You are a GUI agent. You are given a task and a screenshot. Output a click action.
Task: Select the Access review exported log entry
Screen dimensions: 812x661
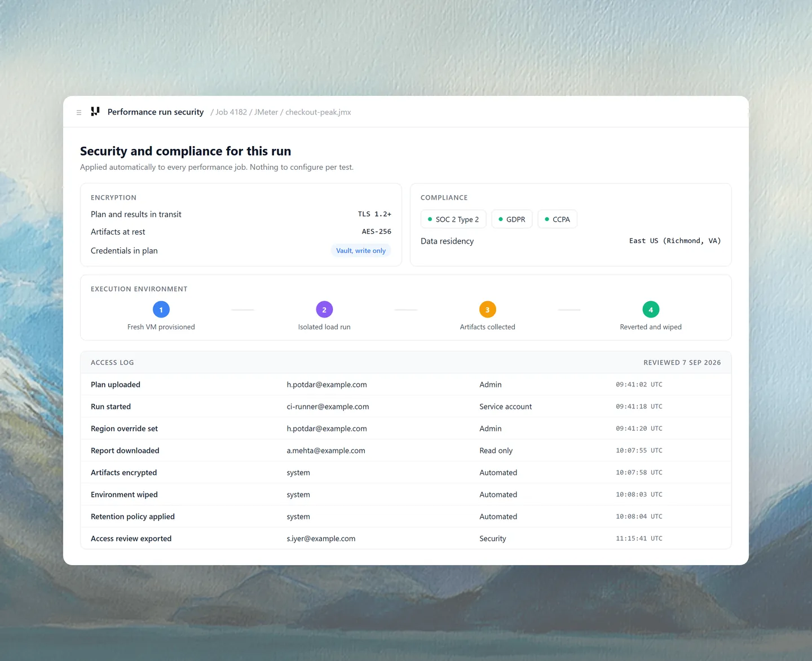click(x=406, y=539)
